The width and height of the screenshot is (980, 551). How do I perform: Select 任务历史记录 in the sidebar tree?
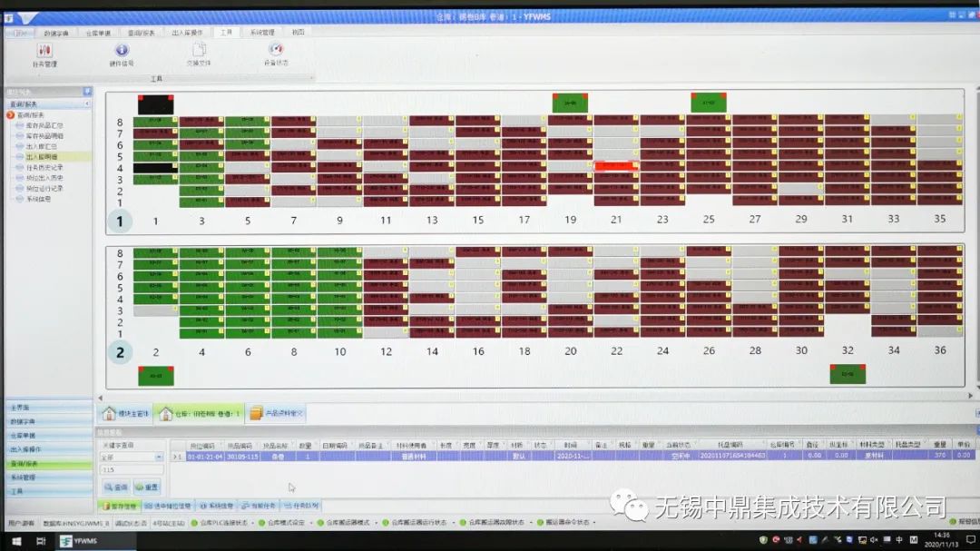(44, 167)
